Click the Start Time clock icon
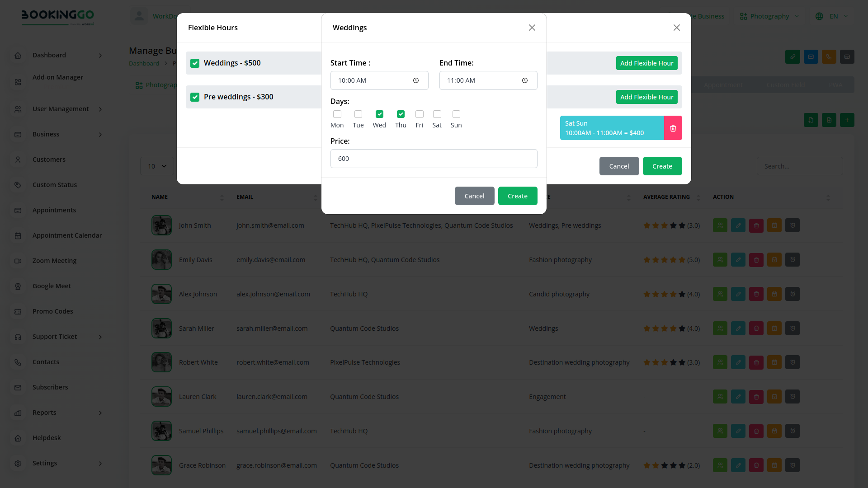The width and height of the screenshot is (868, 488). click(x=415, y=81)
